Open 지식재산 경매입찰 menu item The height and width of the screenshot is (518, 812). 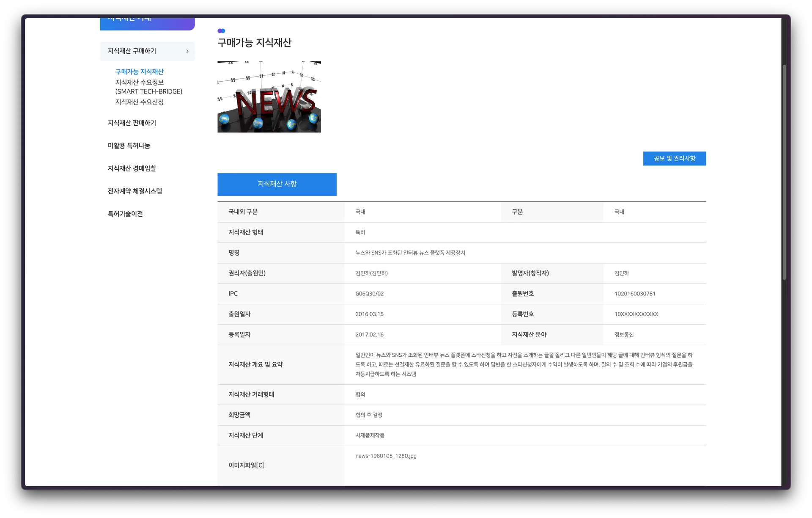(132, 168)
